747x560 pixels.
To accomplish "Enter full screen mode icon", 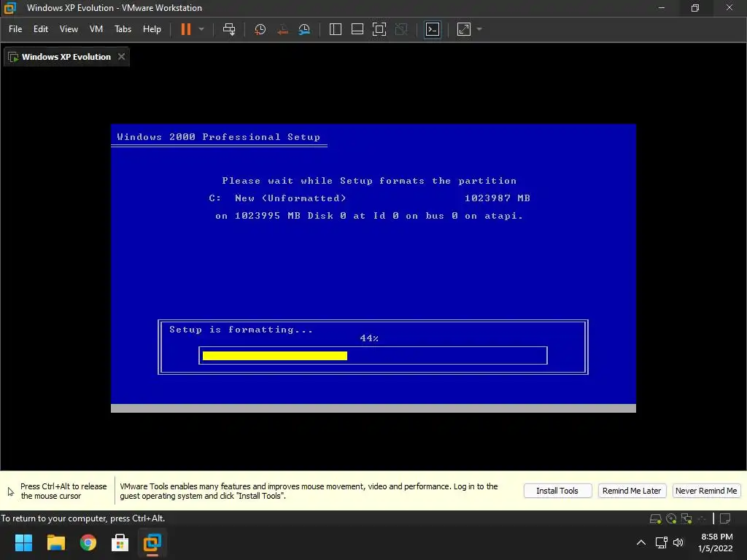I will point(379,29).
